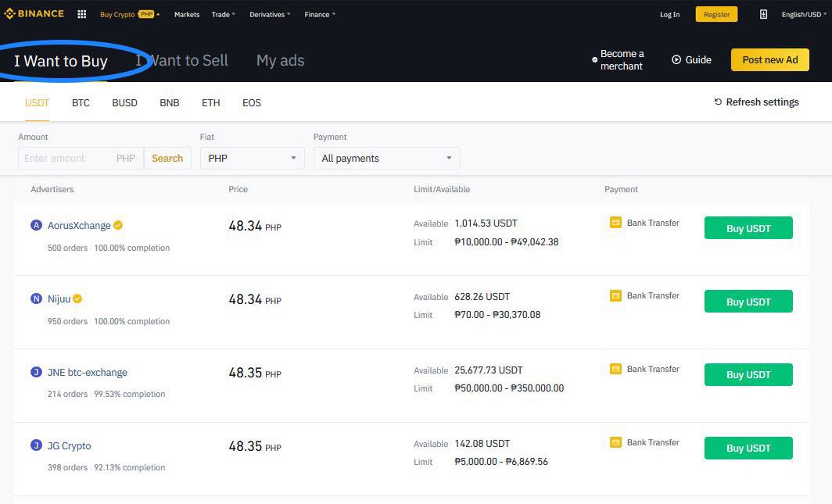Open the English/USD language selector
This screenshot has height=504, width=832.
point(804,14)
